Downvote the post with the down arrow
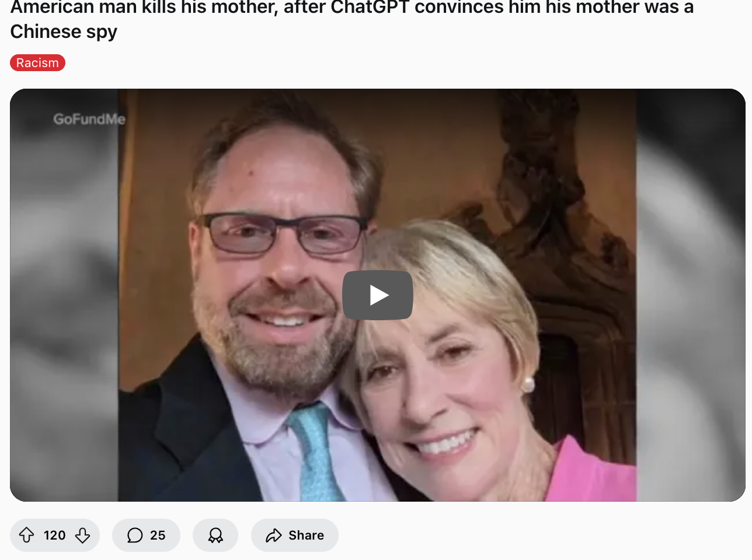The height and width of the screenshot is (560, 752). pos(82,535)
